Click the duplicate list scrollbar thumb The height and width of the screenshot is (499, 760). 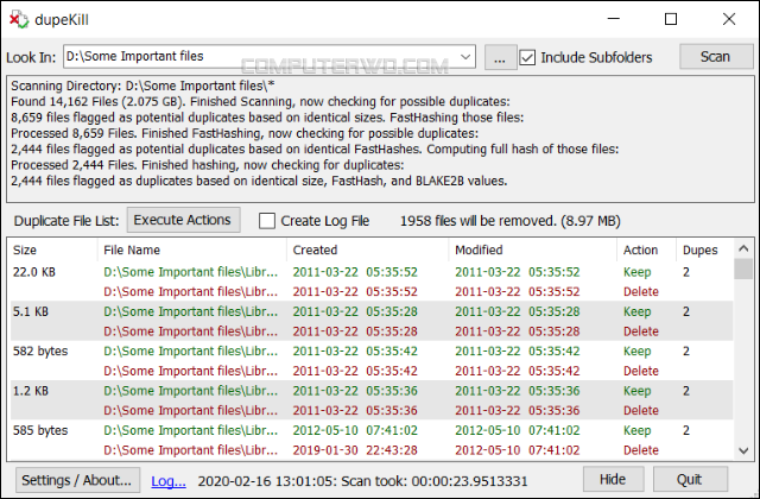[x=744, y=269]
